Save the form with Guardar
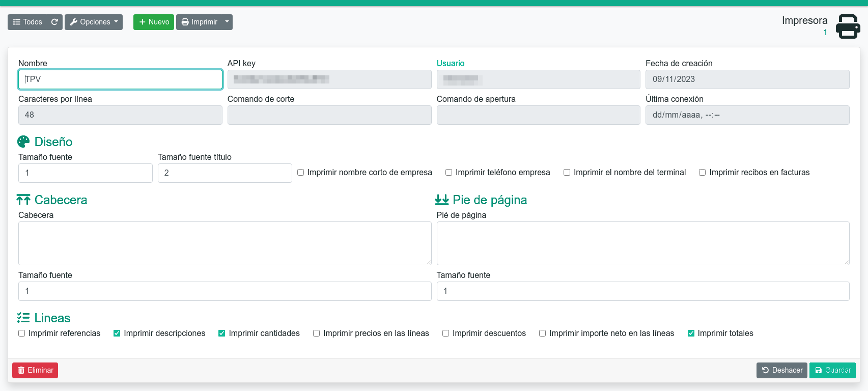 point(832,370)
